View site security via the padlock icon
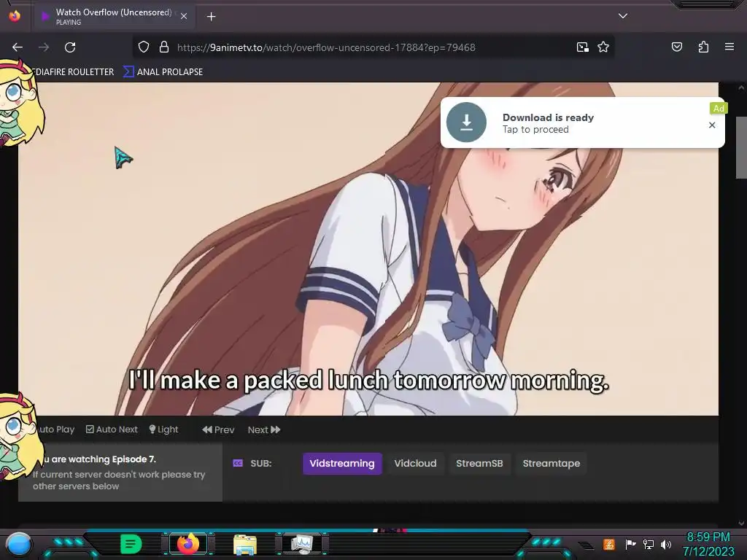The image size is (747, 560). 164,47
